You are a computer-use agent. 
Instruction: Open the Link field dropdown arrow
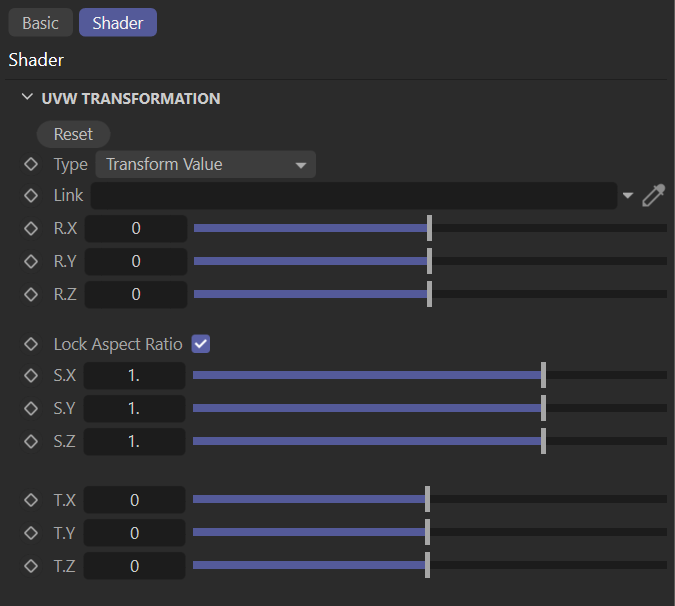pyautogui.click(x=628, y=196)
